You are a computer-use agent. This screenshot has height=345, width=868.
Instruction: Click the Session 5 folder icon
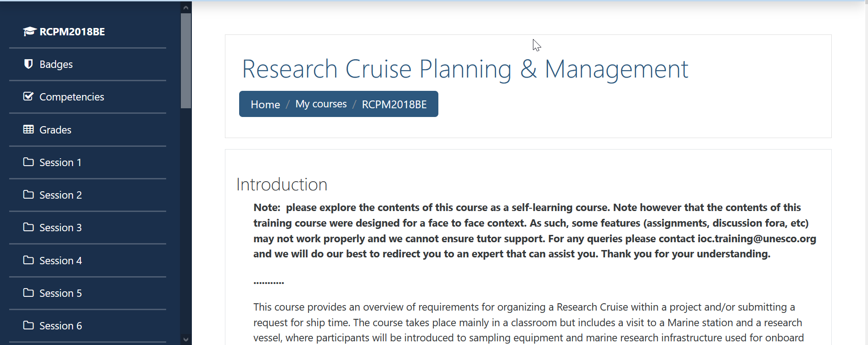click(x=28, y=293)
